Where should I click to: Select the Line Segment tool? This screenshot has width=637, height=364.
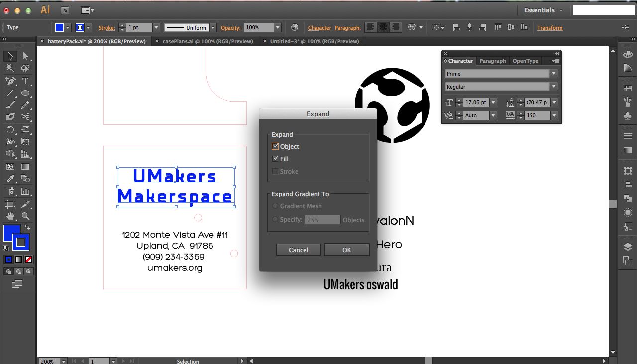[x=10, y=93]
